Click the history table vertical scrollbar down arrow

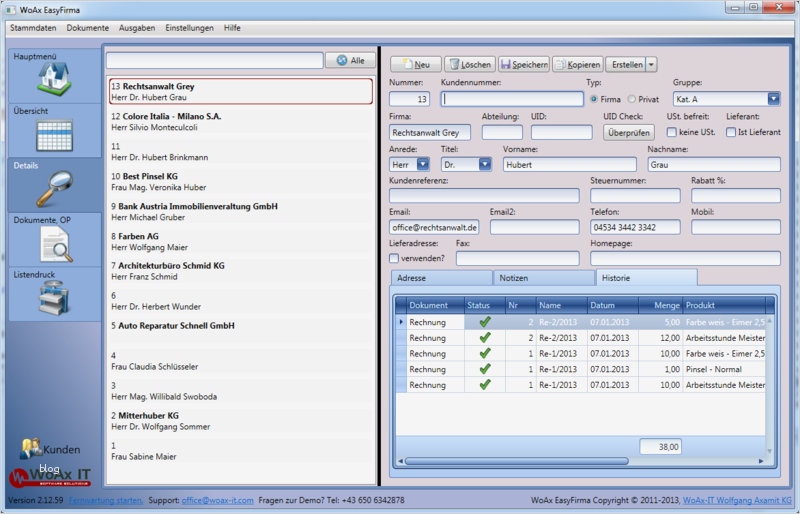(769, 451)
